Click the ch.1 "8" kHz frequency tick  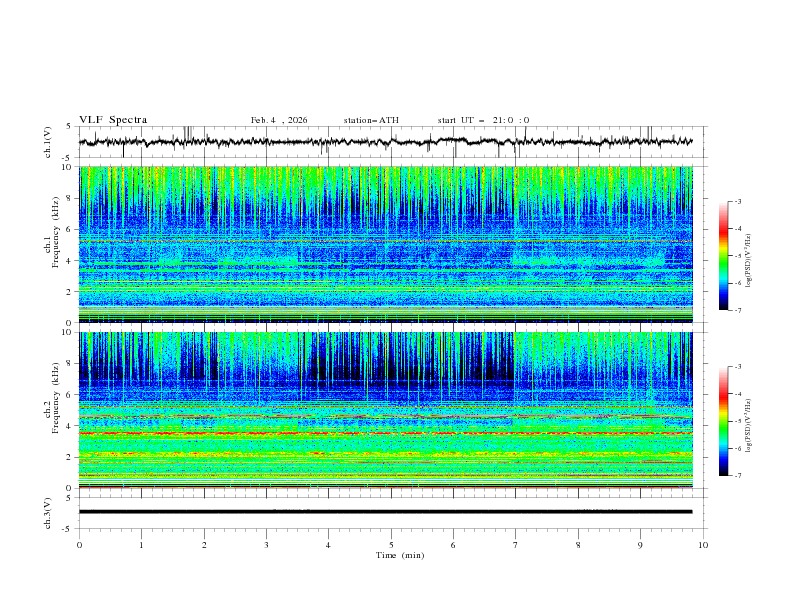click(x=70, y=198)
